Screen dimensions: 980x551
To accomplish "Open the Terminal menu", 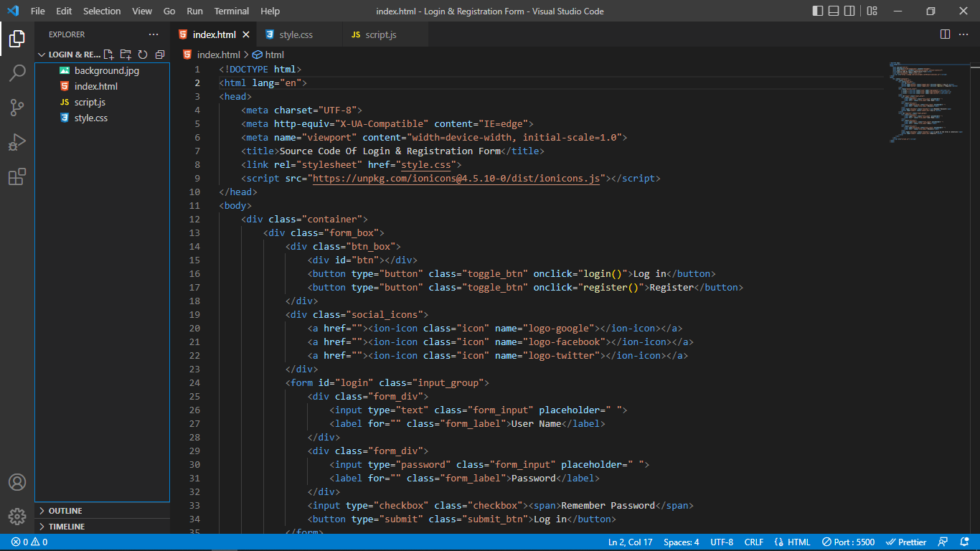I will click(231, 11).
